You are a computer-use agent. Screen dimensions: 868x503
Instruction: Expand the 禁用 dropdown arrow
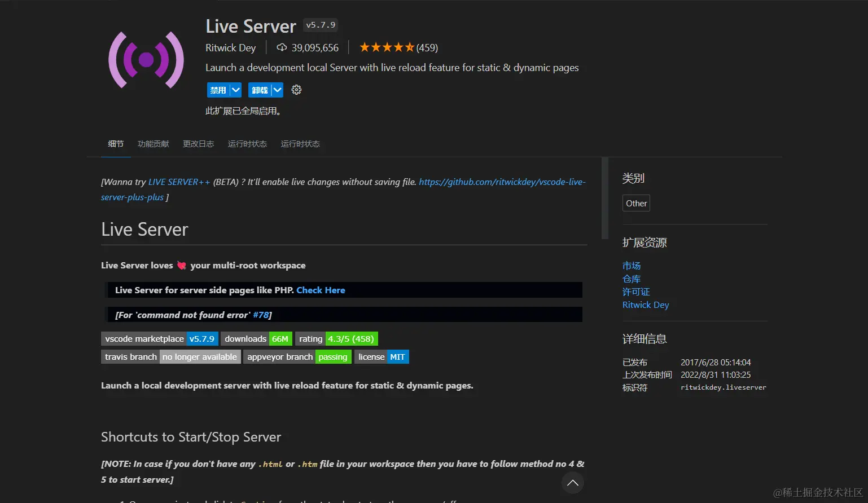pyautogui.click(x=236, y=90)
